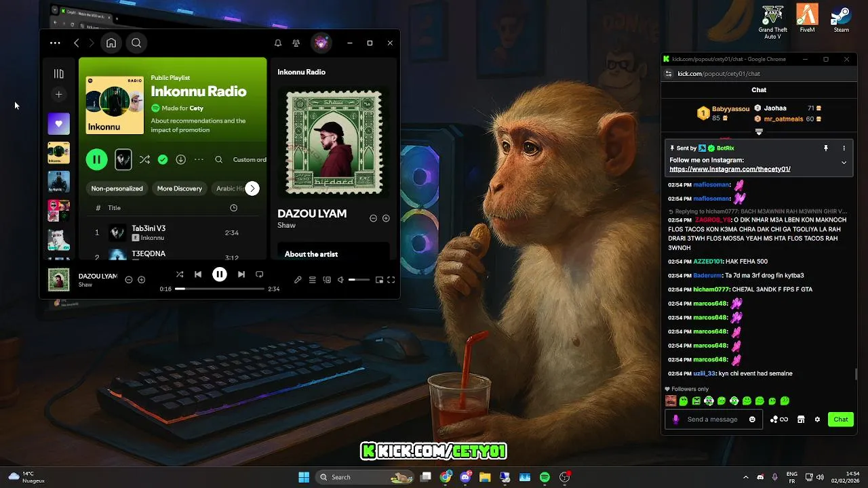Adjust Spotify volume slider

[359, 280]
